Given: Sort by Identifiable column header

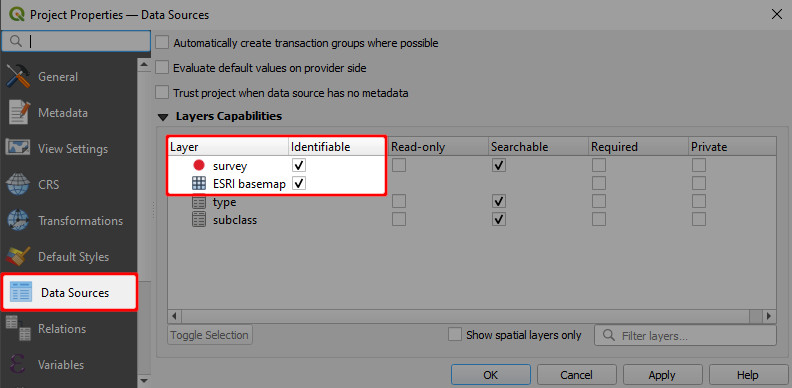Looking at the screenshot, I should point(336,147).
